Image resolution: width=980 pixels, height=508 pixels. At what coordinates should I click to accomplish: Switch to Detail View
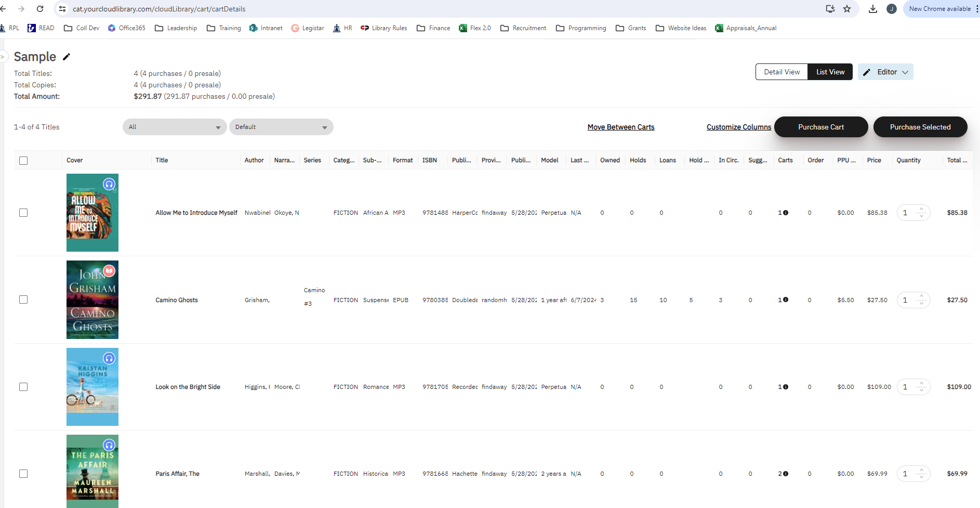(x=782, y=72)
